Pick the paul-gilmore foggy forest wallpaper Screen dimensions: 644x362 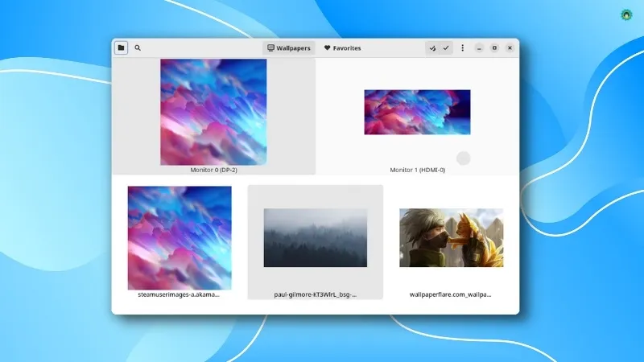(316, 238)
